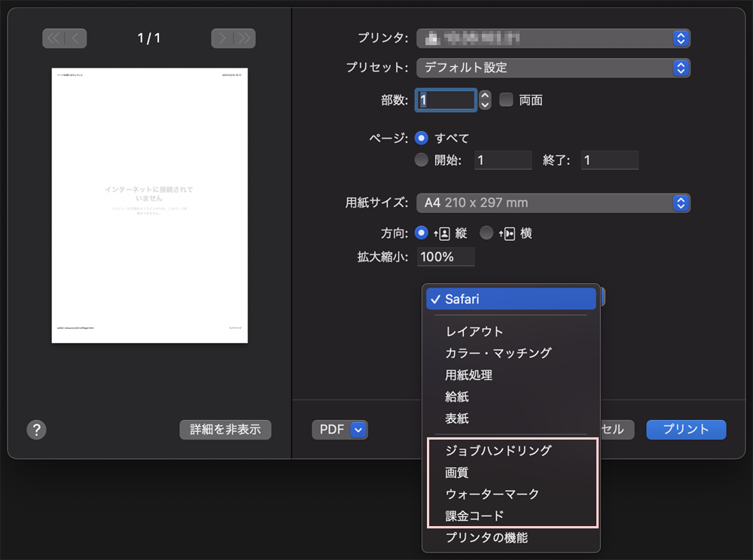
Task: Go to the previous page in the preview
Action: click(75, 38)
